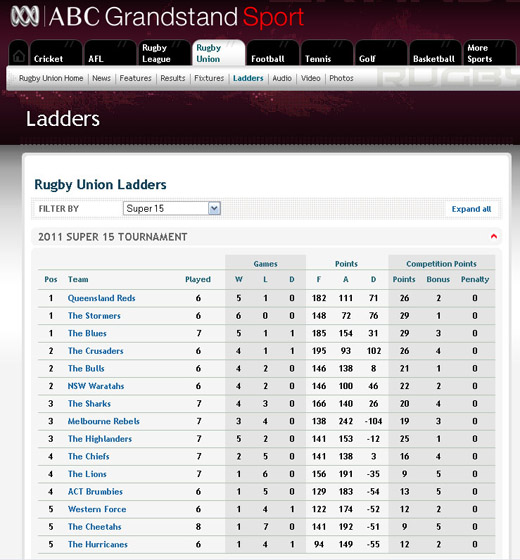The image size is (520, 560).
Task: Click the Video submenu item
Action: (310, 78)
